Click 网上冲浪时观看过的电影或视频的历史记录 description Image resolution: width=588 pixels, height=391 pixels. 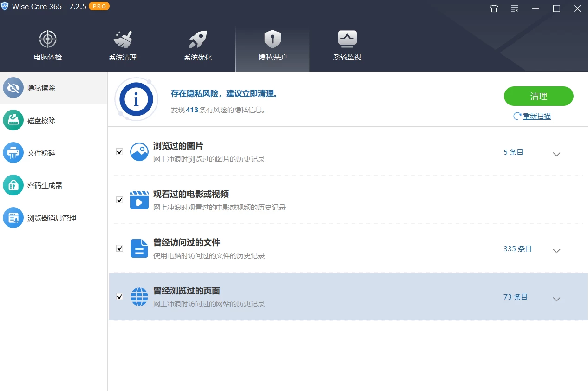[220, 208]
